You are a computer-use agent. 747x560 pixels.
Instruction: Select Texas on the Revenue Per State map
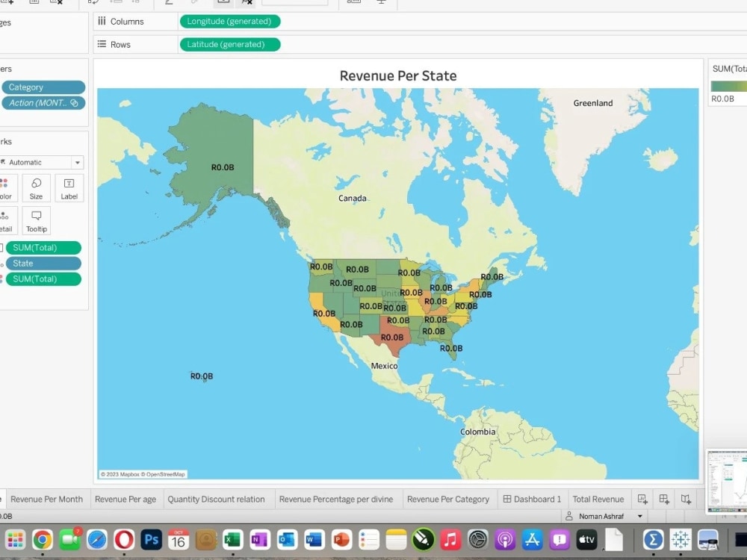pyautogui.click(x=394, y=337)
